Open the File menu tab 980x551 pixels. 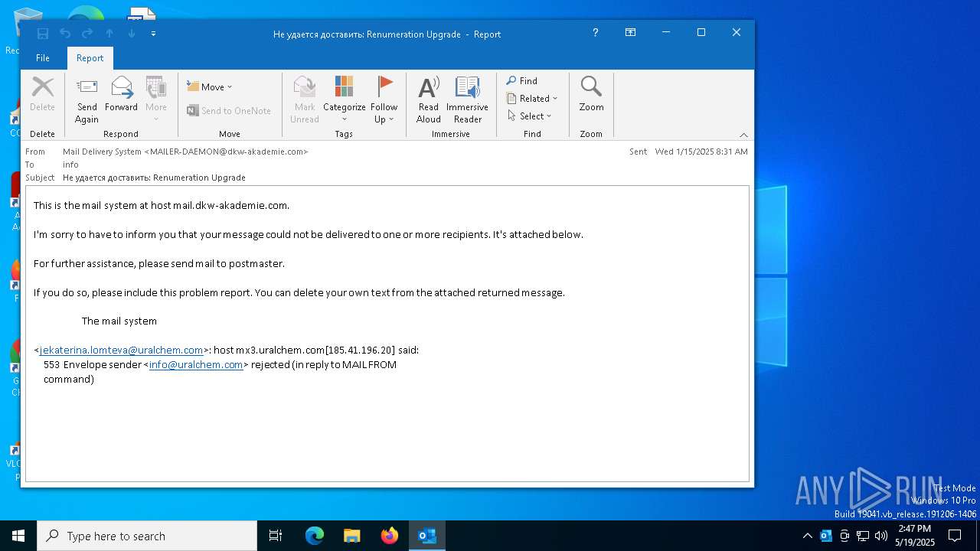tap(43, 58)
